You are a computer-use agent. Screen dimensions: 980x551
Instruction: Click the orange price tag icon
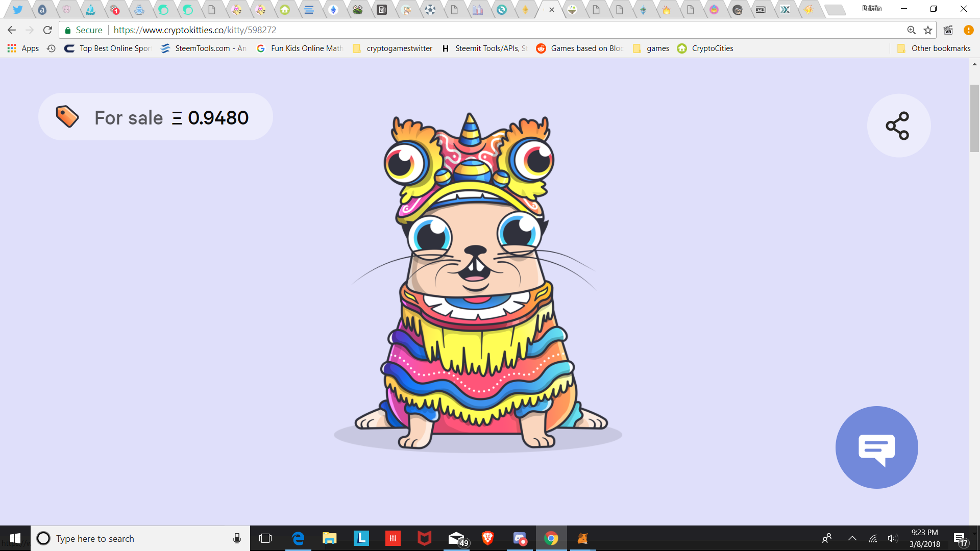tap(67, 117)
